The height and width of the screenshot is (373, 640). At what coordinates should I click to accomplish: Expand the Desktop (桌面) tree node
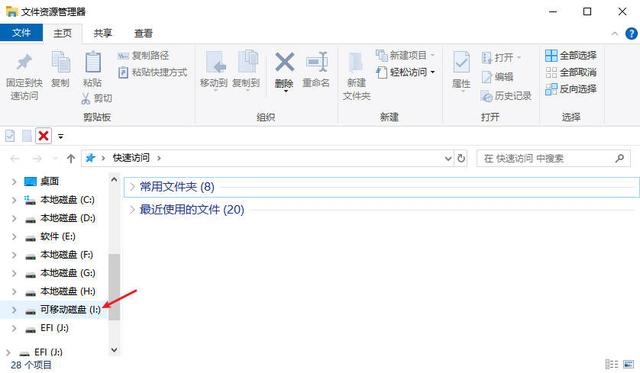14,182
